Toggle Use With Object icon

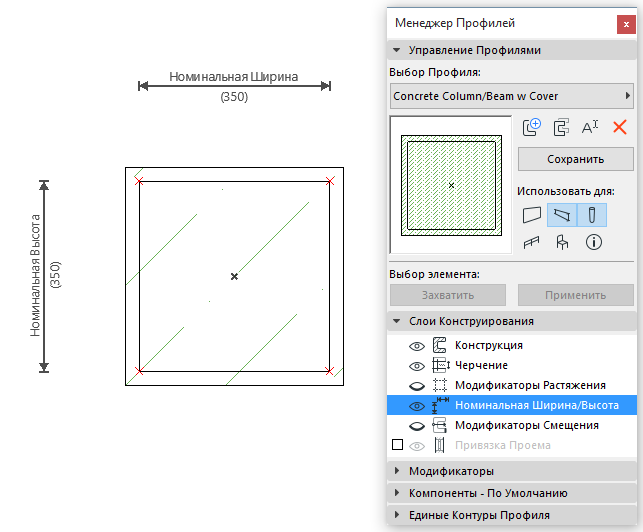click(562, 242)
